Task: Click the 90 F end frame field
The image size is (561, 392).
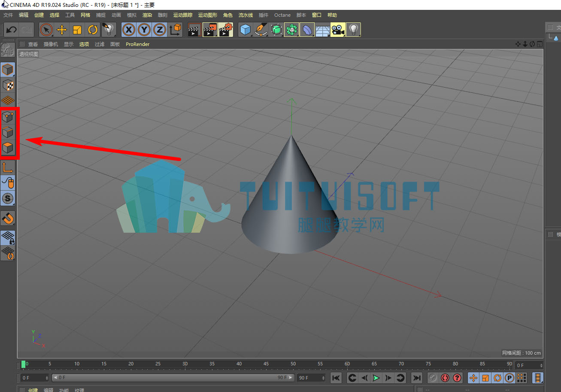Action: pos(312,378)
